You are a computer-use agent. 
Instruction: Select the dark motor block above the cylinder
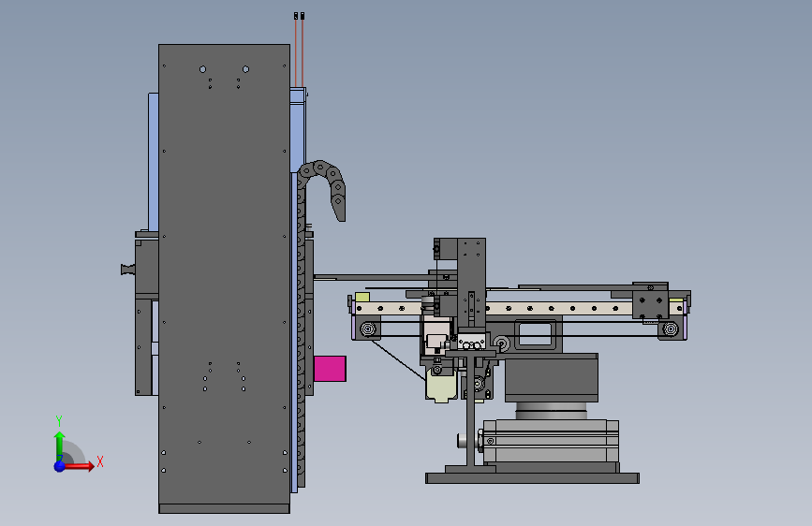[551, 378]
